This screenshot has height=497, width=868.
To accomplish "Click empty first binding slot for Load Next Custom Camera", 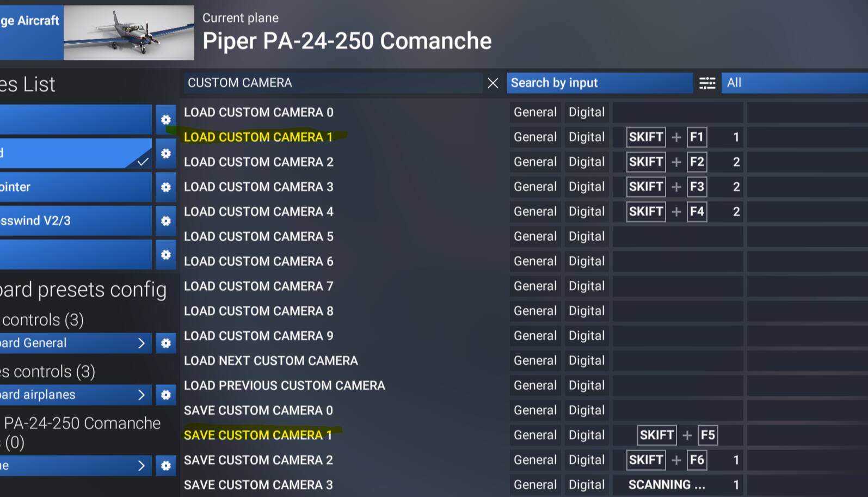I will [x=678, y=360].
